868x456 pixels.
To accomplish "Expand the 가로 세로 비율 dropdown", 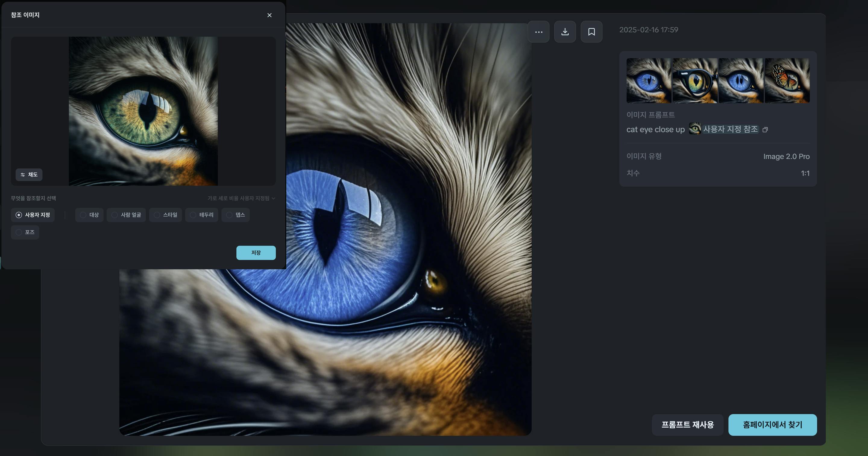I will pos(241,198).
